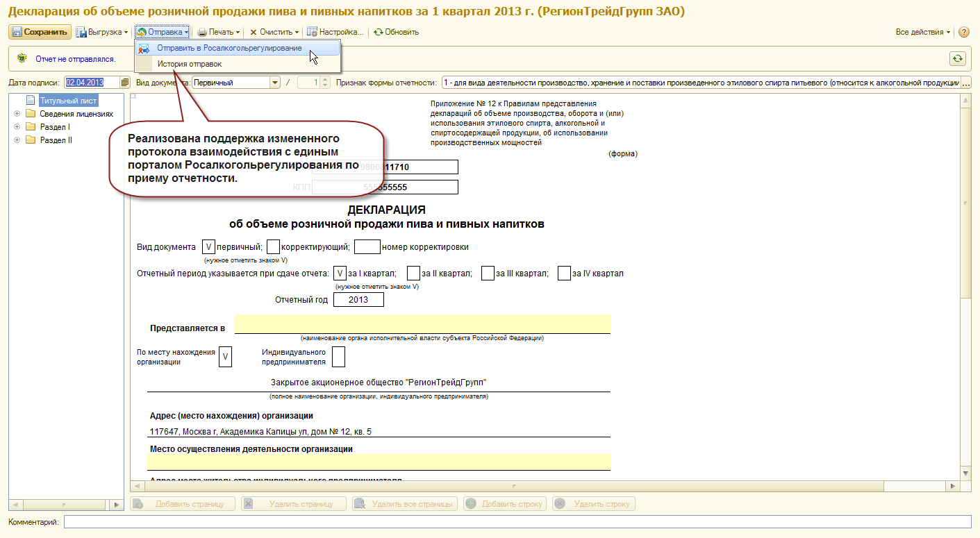Viewport: 980px width, 538px height.
Task: Open calendar picker next to signature date
Action: [125, 83]
